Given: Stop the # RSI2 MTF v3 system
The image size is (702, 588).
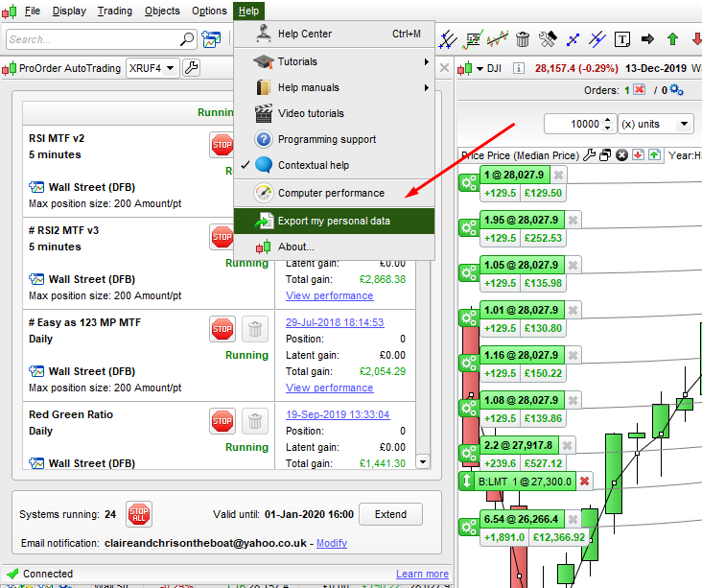Looking at the screenshot, I should pyautogui.click(x=222, y=237).
